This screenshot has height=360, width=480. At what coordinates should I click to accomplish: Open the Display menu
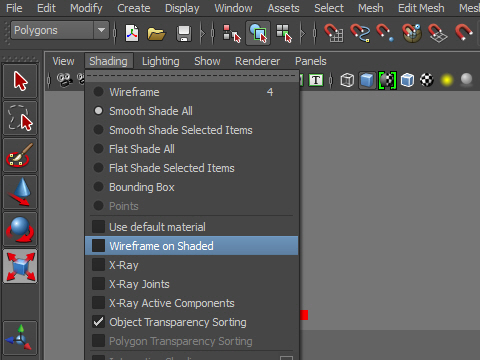pyautogui.click(x=182, y=8)
